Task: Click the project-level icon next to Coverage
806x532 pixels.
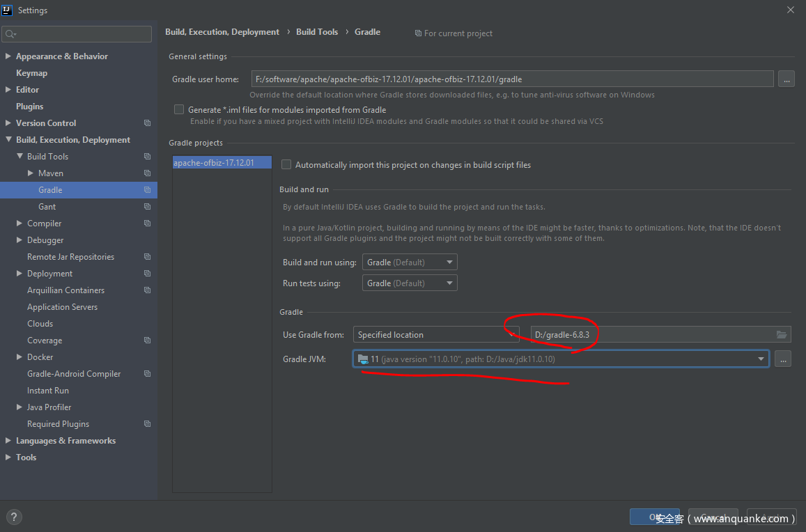Action: click(148, 341)
